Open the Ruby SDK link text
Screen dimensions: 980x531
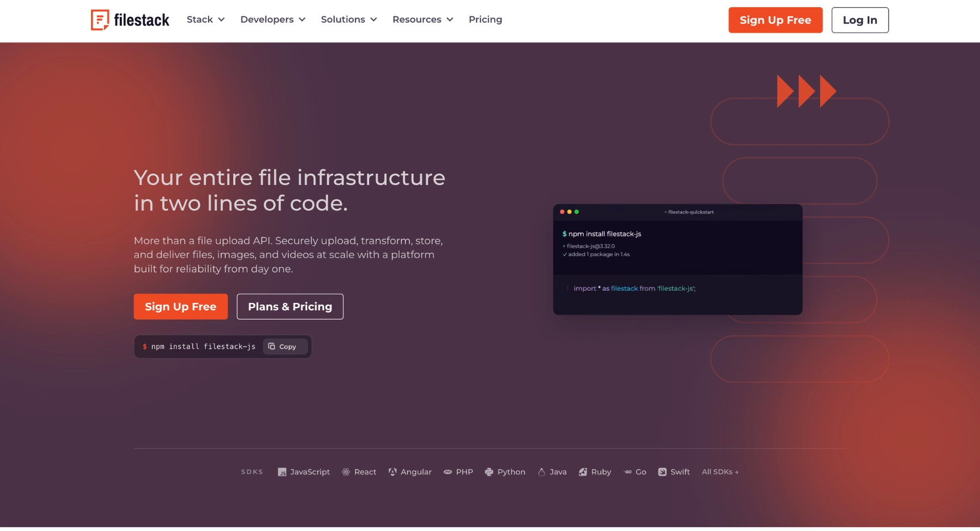pos(601,472)
